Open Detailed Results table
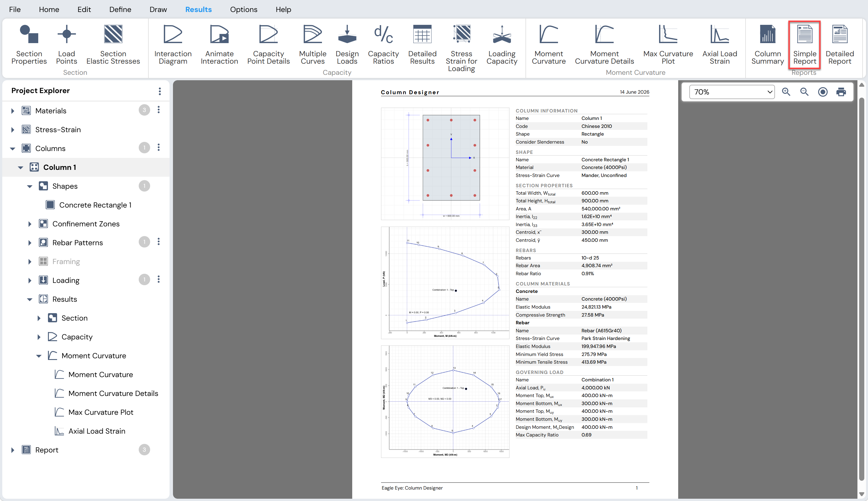 (x=422, y=44)
